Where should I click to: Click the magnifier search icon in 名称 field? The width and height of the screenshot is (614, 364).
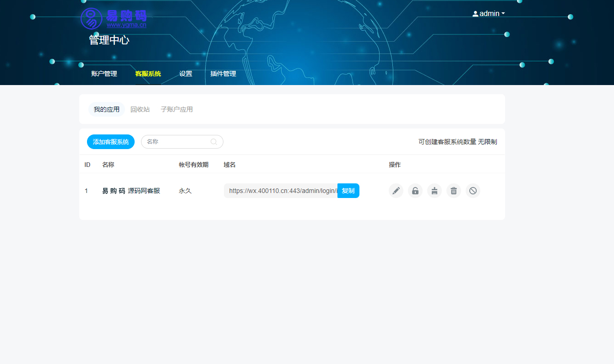coord(214,142)
